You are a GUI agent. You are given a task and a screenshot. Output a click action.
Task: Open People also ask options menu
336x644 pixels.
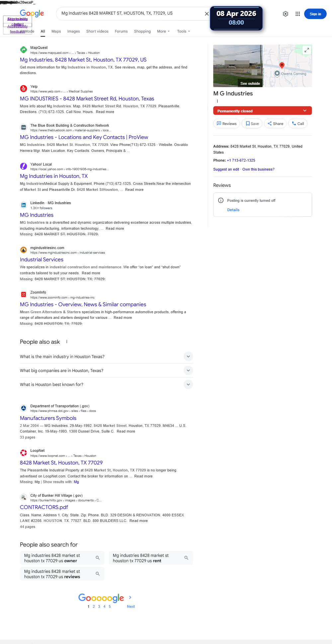[x=67, y=342]
